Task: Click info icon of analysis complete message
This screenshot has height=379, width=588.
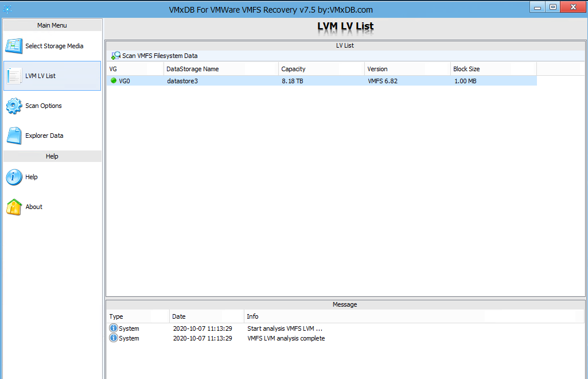Action: [x=113, y=338]
